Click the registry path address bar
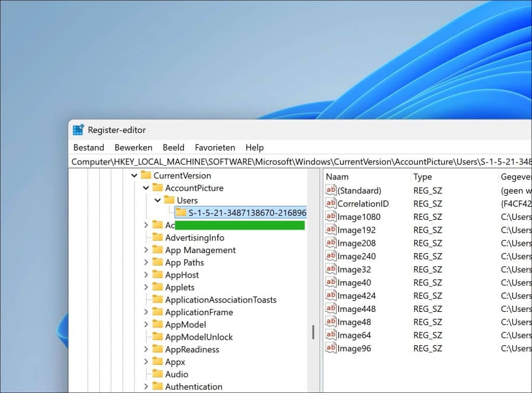 pyautogui.click(x=301, y=162)
